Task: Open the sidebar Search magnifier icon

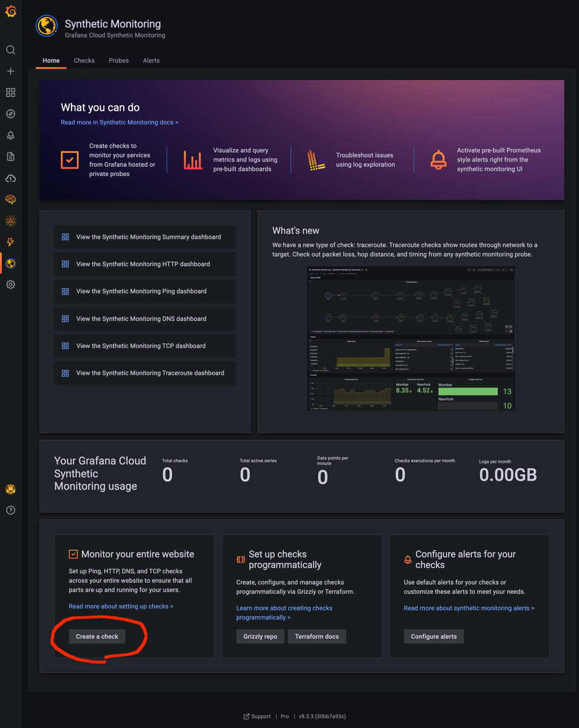Action: [x=10, y=50]
